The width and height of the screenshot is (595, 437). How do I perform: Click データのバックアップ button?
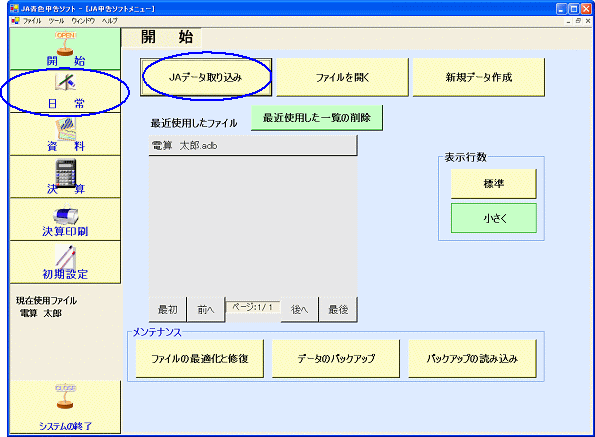(336, 358)
